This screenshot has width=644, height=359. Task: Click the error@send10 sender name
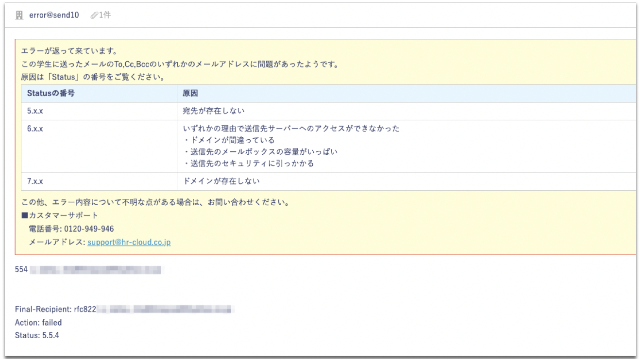tap(54, 16)
